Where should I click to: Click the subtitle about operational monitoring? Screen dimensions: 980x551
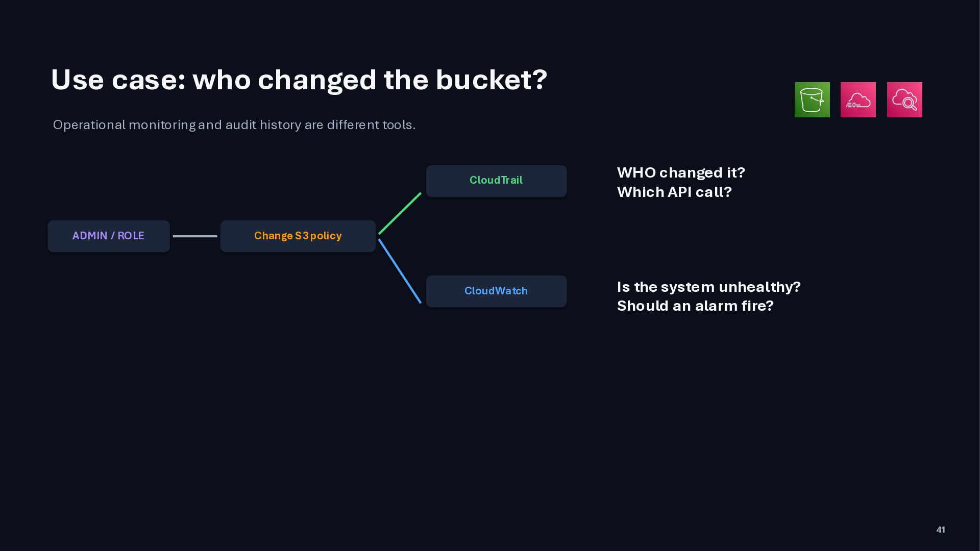(x=234, y=125)
